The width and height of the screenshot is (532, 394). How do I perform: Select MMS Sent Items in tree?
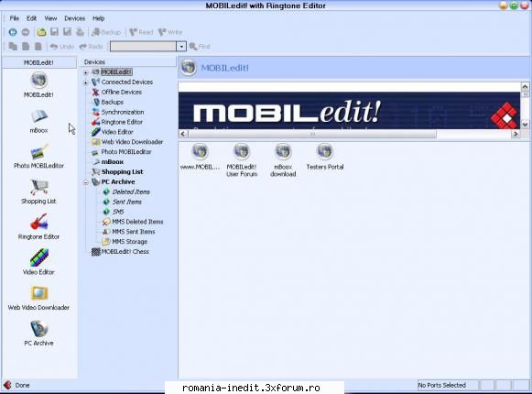pyautogui.click(x=134, y=232)
